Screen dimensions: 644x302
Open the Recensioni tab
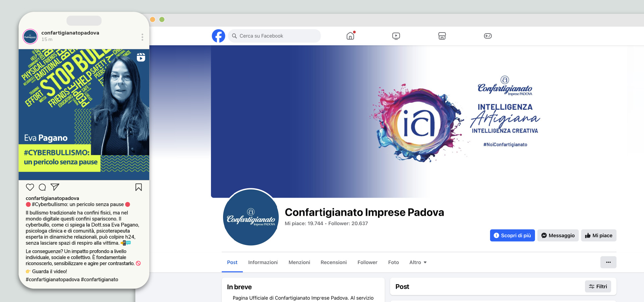point(334,262)
